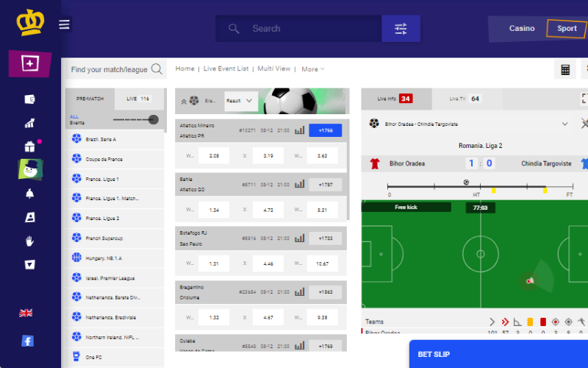This screenshot has width=588, height=368.
Task: Open the Result market dropdown
Action: coord(241,101)
